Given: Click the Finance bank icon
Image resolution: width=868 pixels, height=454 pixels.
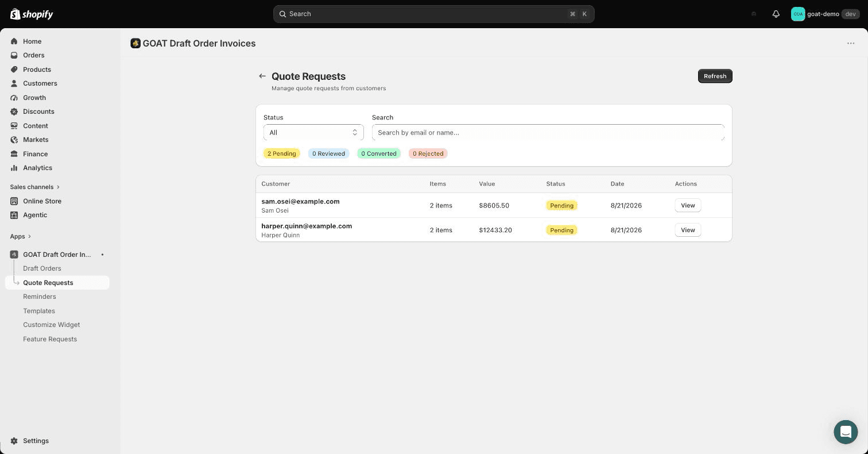Looking at the screenshot, I should 14,154.
